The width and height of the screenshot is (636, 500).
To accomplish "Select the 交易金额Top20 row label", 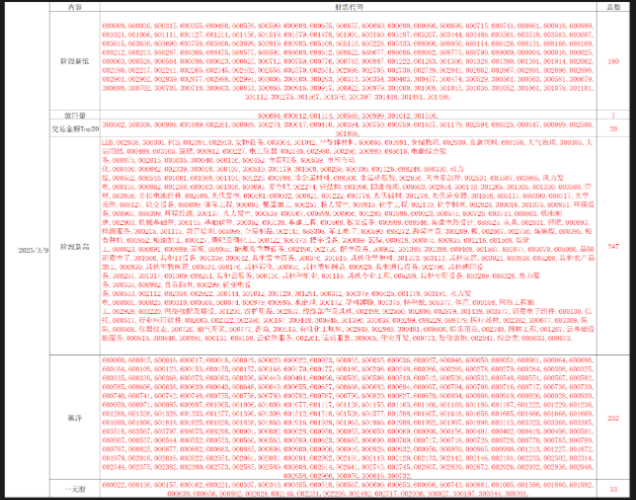I will (x=73, y=128).
